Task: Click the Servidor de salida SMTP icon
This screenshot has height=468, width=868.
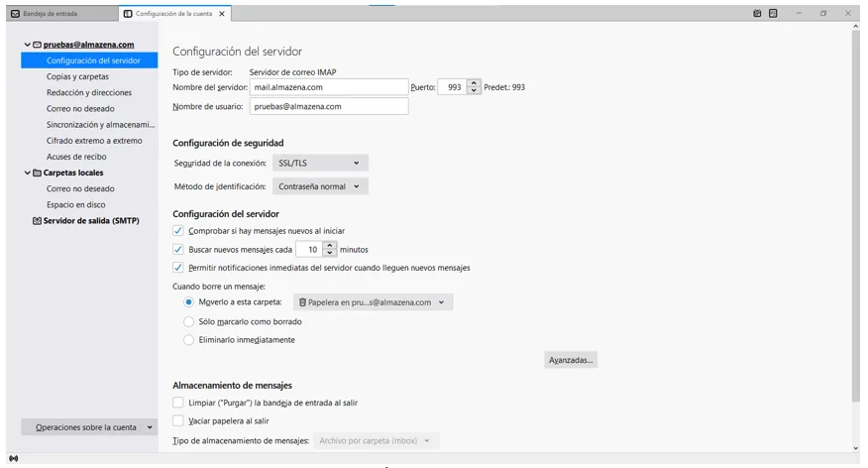Action: click(37, 220)
